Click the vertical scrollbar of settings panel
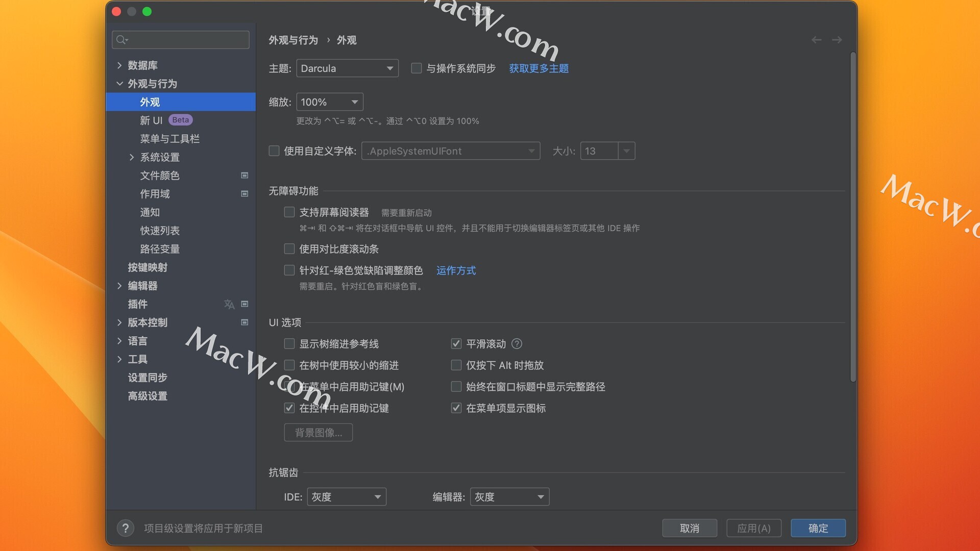This screenshot has width=980, height=551. pyautogui.click(x=853, y=217)
